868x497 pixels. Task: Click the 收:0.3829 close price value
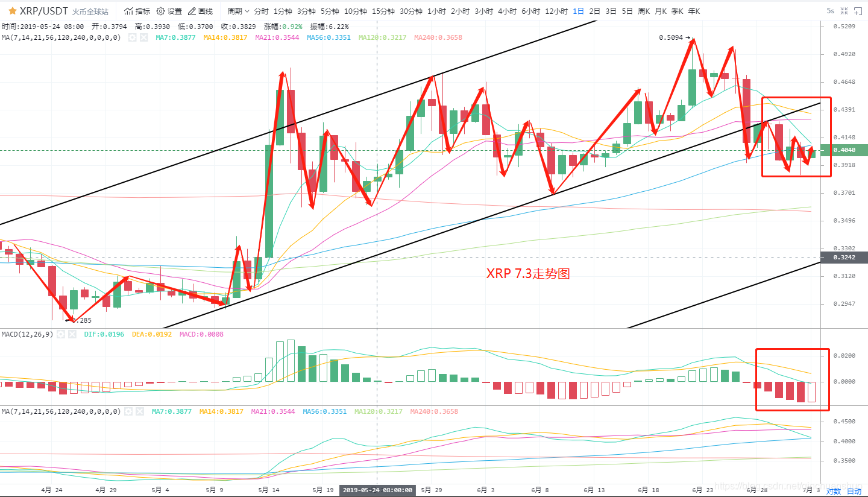pos(239,27)
